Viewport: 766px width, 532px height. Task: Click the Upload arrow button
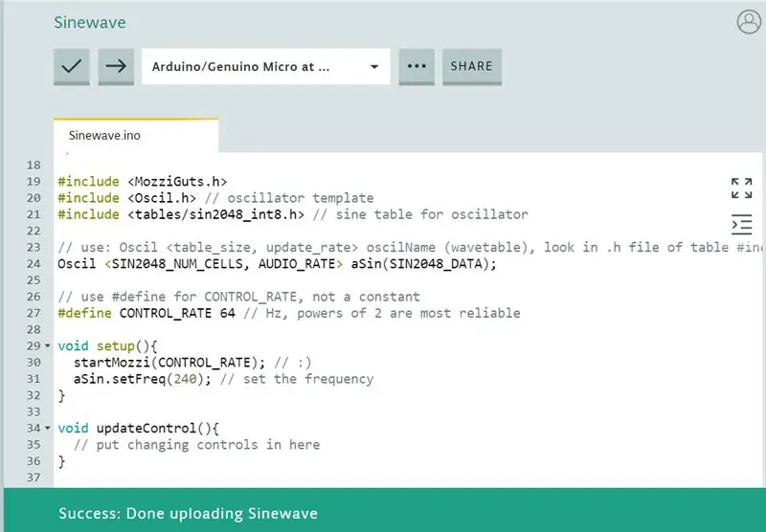(116, 66)
